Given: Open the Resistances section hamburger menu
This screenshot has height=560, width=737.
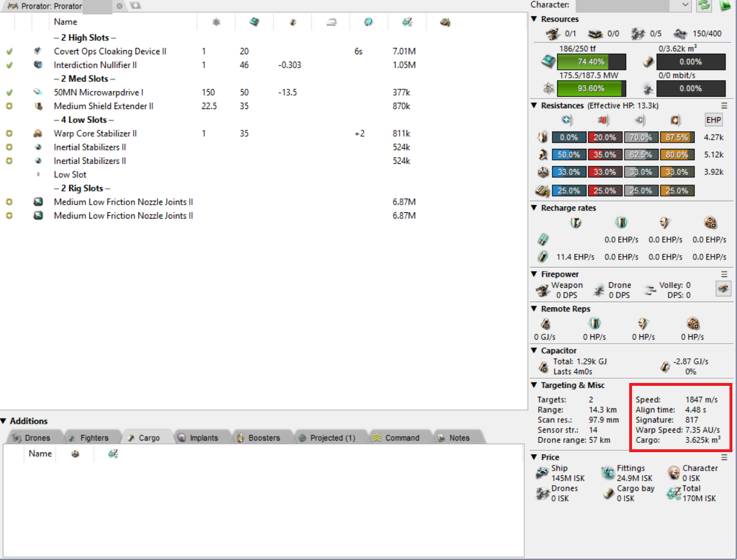Looking at the screenshot, I should [724, 106].
